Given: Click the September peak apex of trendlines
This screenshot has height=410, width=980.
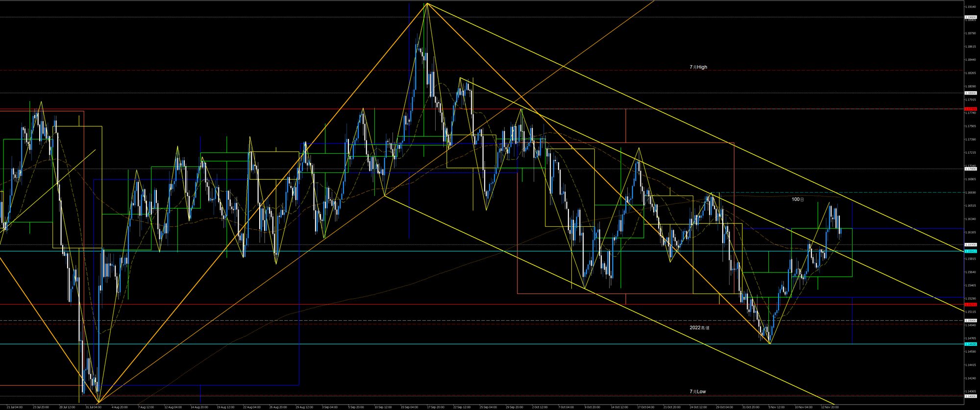Looking at the screenshot, I should 427,3.
